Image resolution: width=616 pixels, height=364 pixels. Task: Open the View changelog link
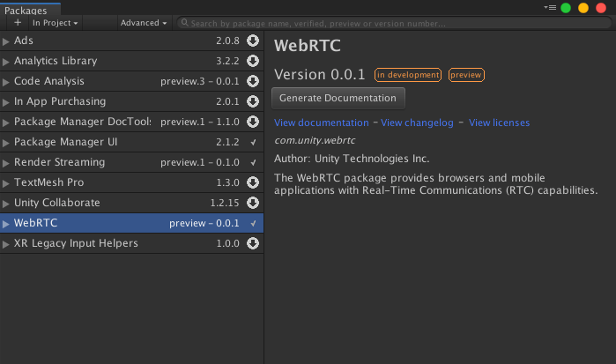417,123
